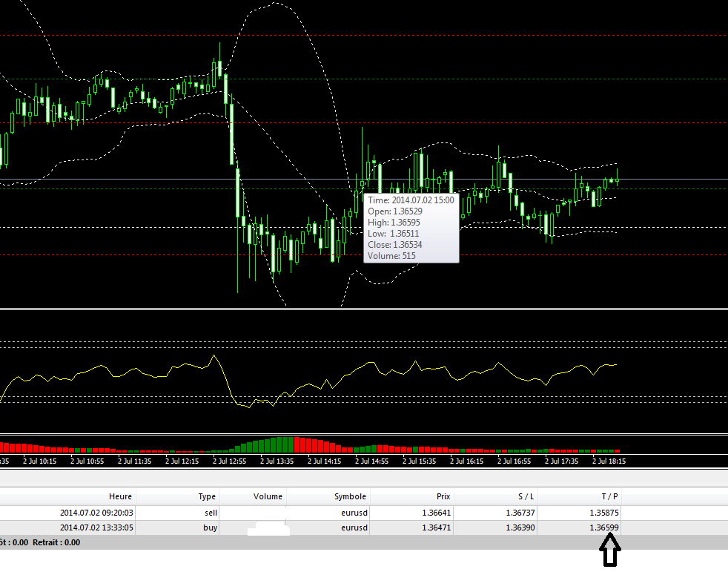Click the 2 Jul 12:15 time axis label
728x572 pixels.
point(182,461)
